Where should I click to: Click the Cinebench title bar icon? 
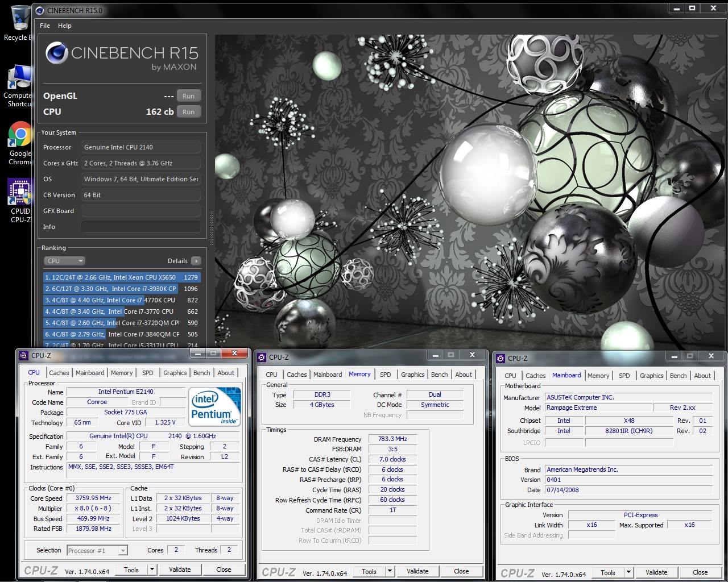pyautogui.click(x=39, y=10)
